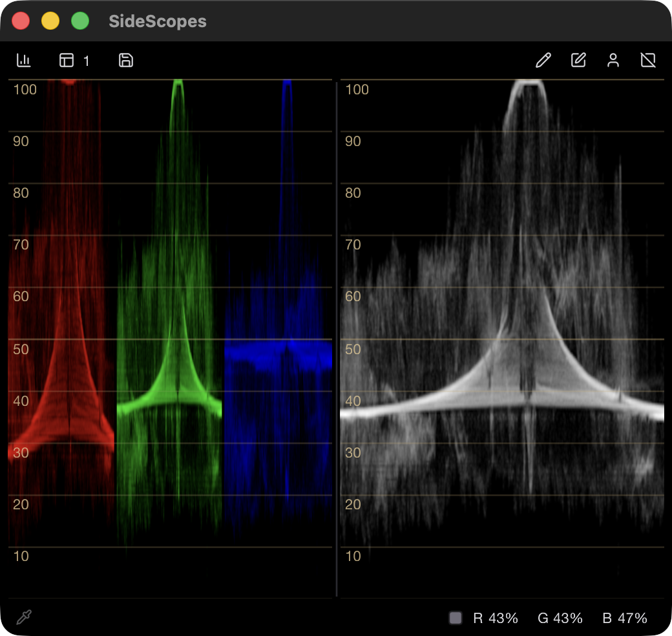Screen dimensions: 672x636
Task: Click the sampled color swatch
Action: point(456,618)
